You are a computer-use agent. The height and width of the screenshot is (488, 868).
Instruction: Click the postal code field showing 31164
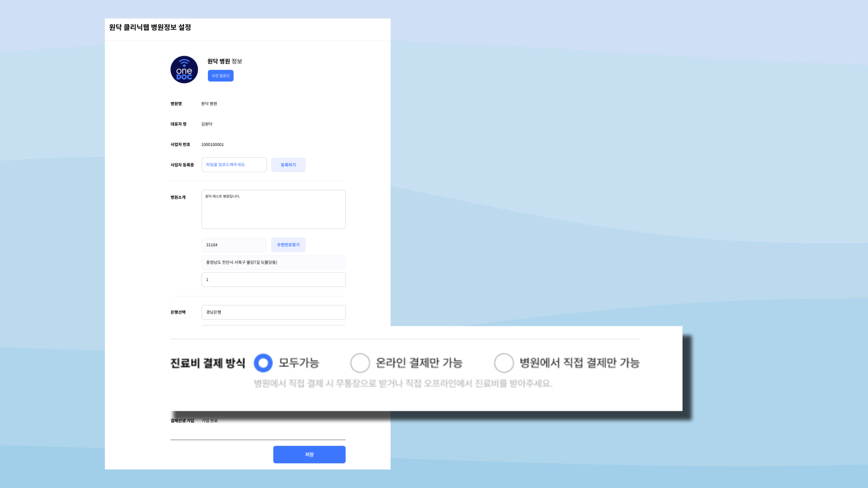234,245
